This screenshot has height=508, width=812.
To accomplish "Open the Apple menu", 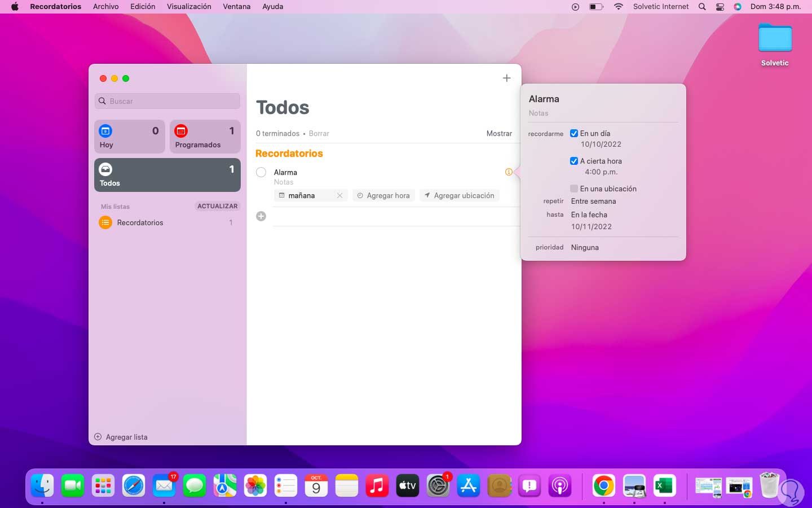I will point(15,7).
